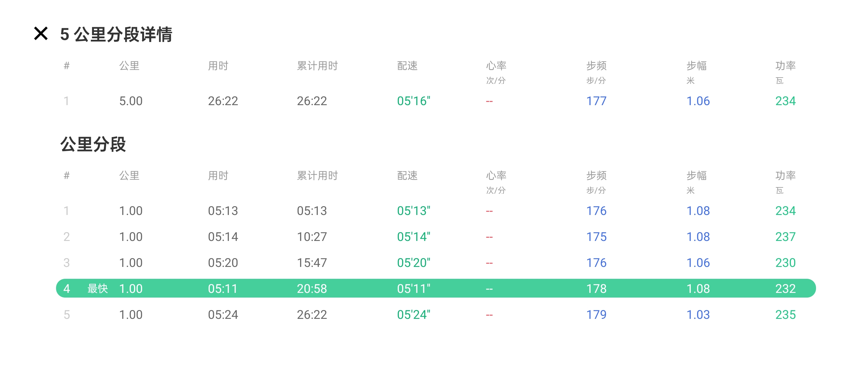
Task: Click the 配速 column header in summary table
Action: pyautogui.click(x=407, y=66)
